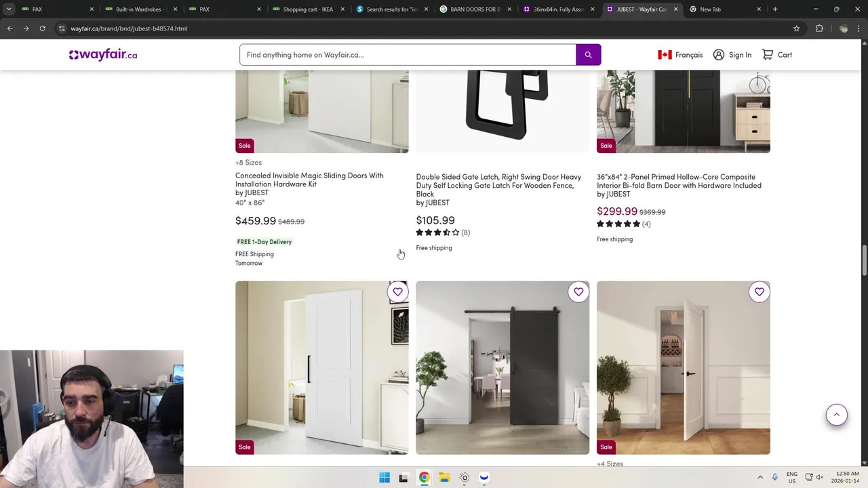Image resolution: width=868 pixels, height=488 pixels.
Task: Open the Windows Start menu
Action: 384,477
